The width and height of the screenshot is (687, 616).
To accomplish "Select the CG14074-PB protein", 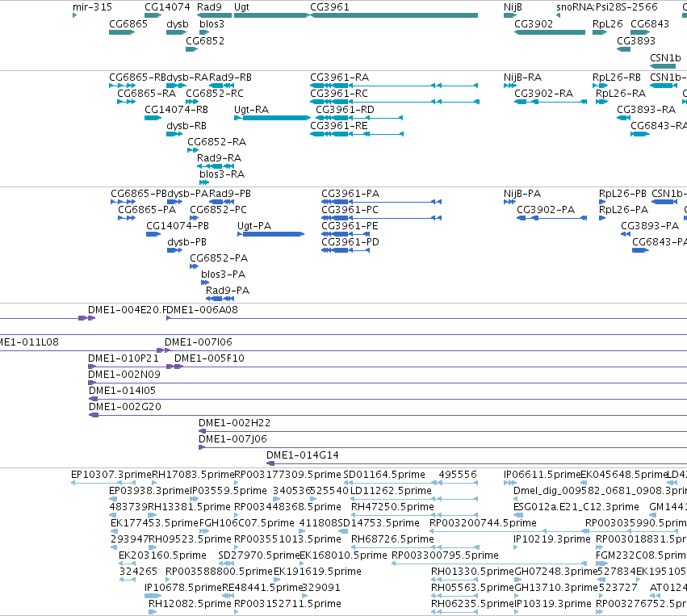I will point(153,234).
